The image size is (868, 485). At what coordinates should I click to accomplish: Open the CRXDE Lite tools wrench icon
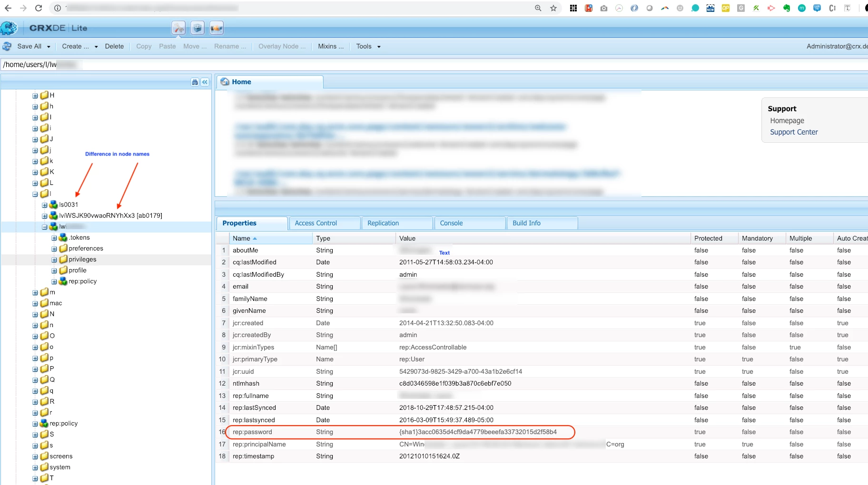tap(178, 28)
